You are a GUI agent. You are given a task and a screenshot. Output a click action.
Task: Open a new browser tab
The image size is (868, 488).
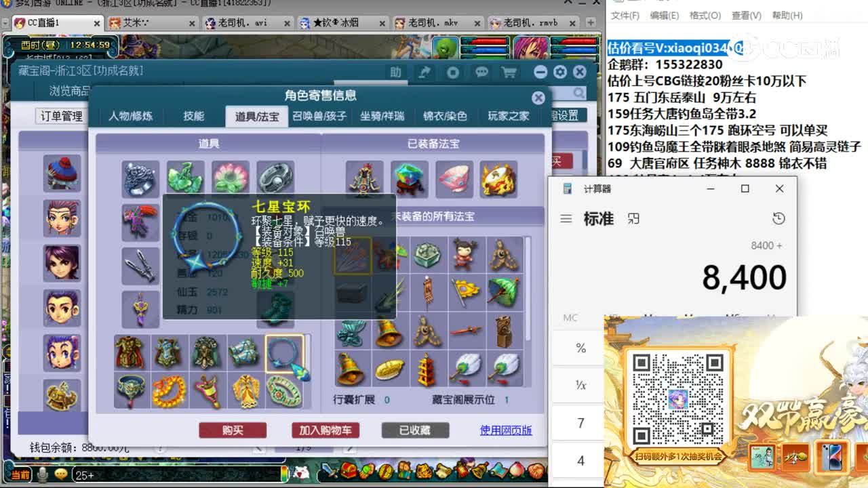click(591, 22)
